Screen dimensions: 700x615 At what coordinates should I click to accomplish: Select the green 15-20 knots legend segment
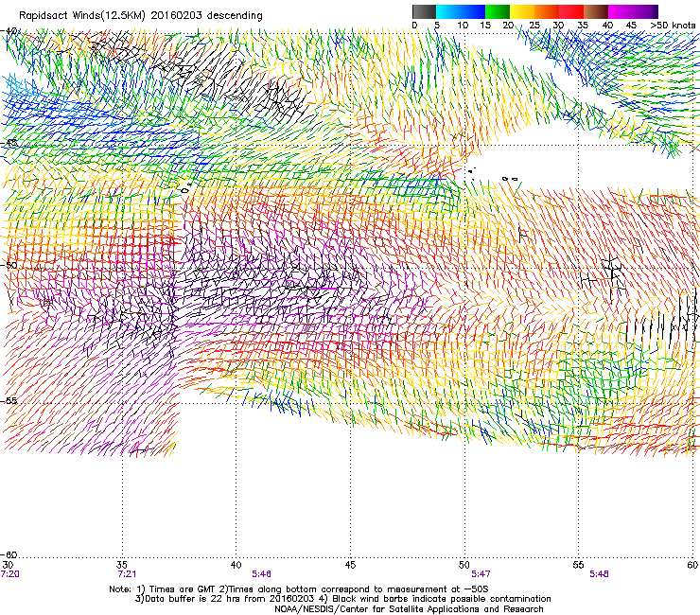pos(498,11)
